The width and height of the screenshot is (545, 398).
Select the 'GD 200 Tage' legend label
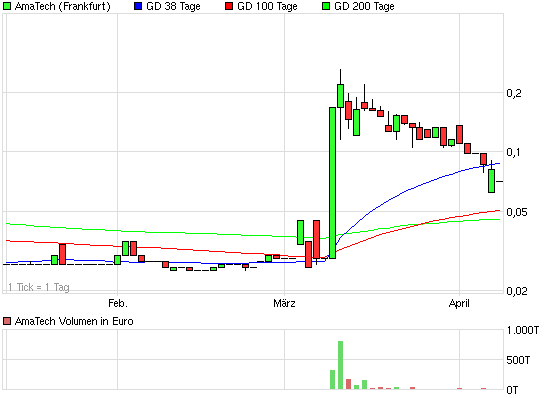tap(364, 6)
